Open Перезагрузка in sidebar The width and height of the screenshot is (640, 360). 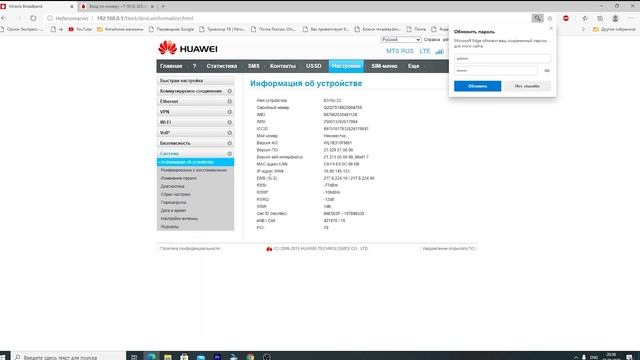(x=173, y=202)
